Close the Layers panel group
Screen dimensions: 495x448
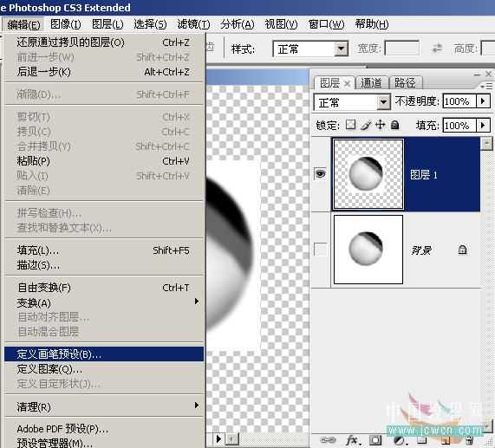489,75
